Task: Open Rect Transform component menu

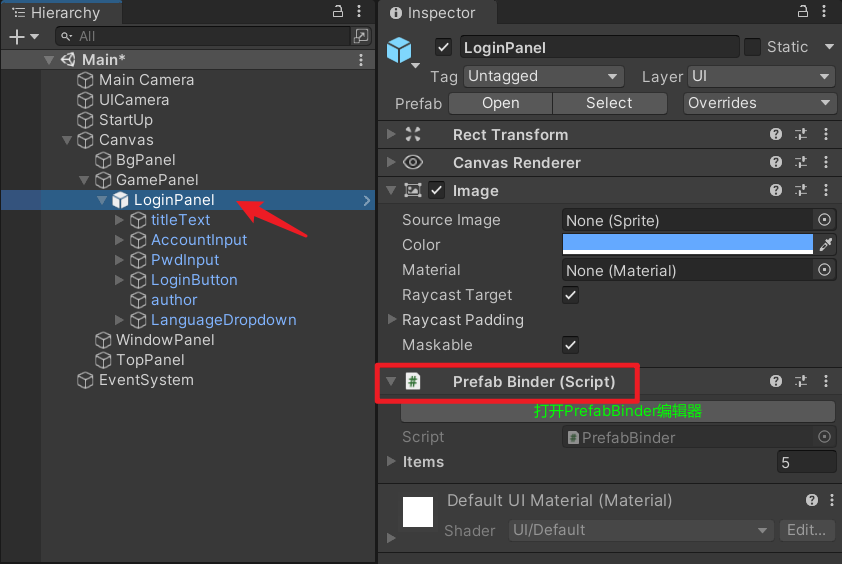Action: coord(826,134)
